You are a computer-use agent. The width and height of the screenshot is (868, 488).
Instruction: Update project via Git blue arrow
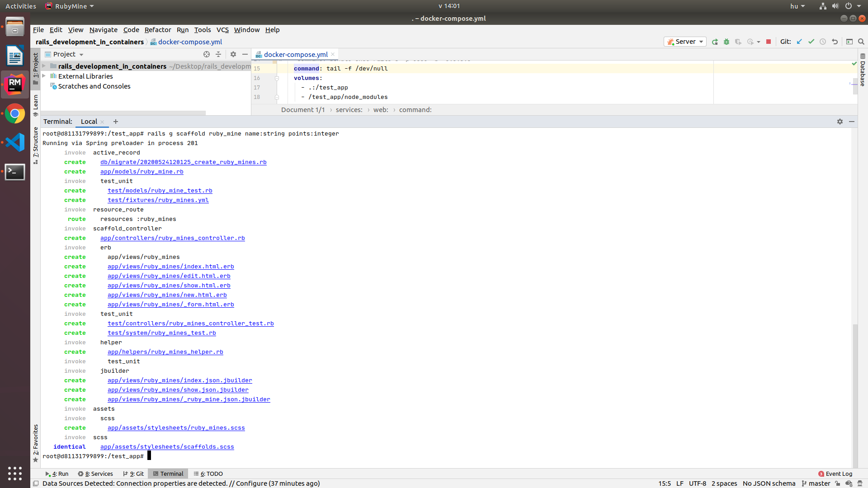point(799,42)
